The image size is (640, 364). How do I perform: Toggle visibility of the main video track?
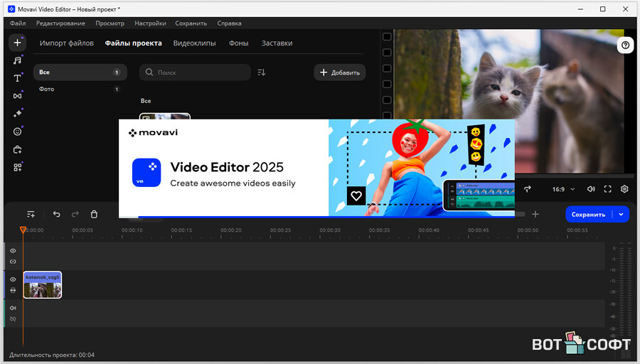13,279
